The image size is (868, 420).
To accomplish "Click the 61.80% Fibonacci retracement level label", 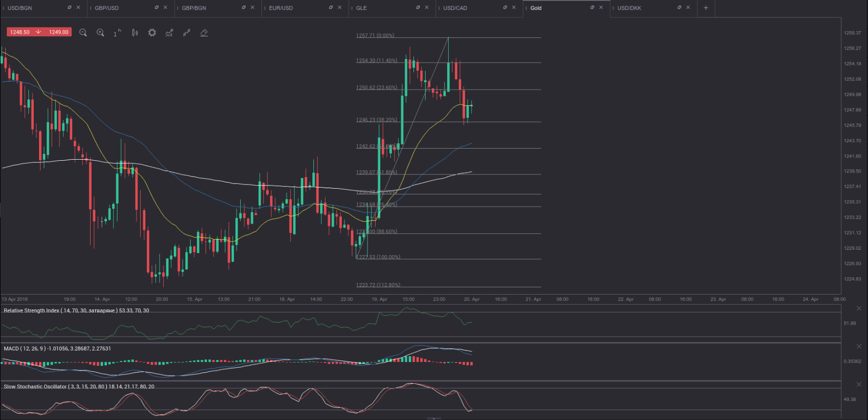I will (x=376, y=172).
